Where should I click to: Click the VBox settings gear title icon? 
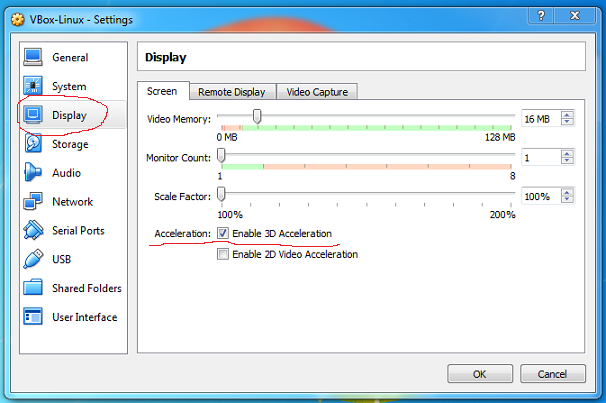coord(17,19)
